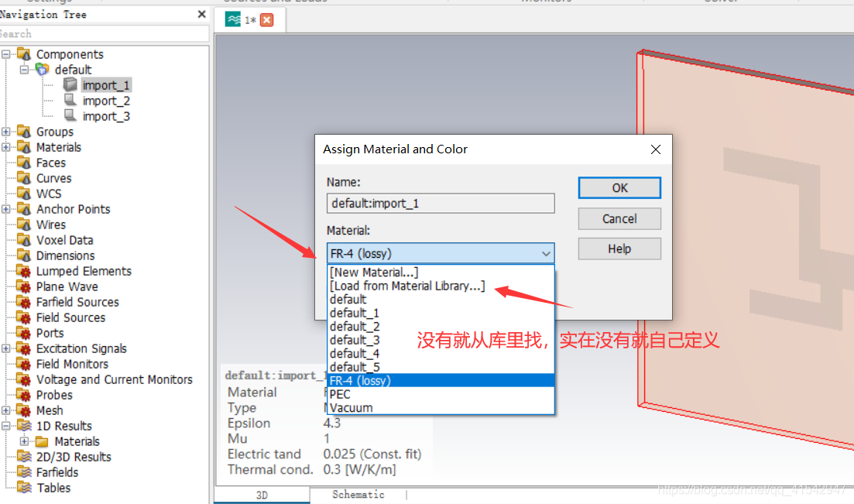Viewport: 854px width, 504px height.
Task: Click the Groups folder icon
Action: (24, 132)
